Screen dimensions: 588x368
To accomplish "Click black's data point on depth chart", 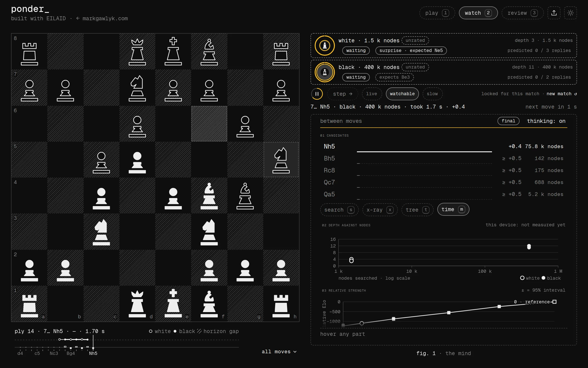I will pos(529,247).
